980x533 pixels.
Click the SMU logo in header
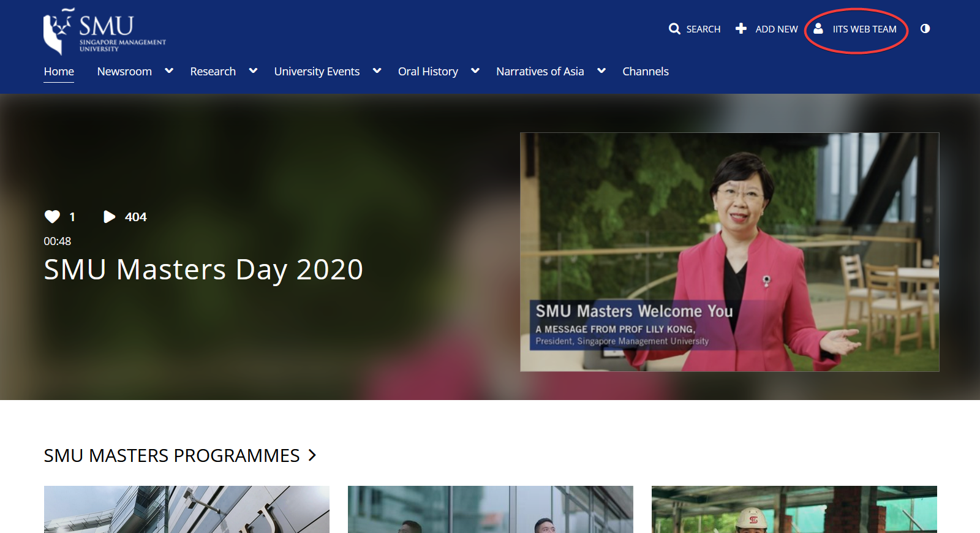(x=105, y=31)
